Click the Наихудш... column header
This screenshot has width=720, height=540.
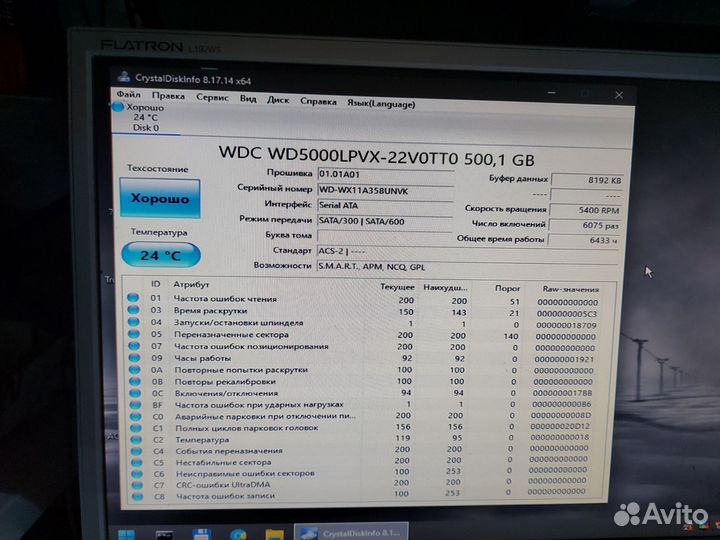(445, 288)
